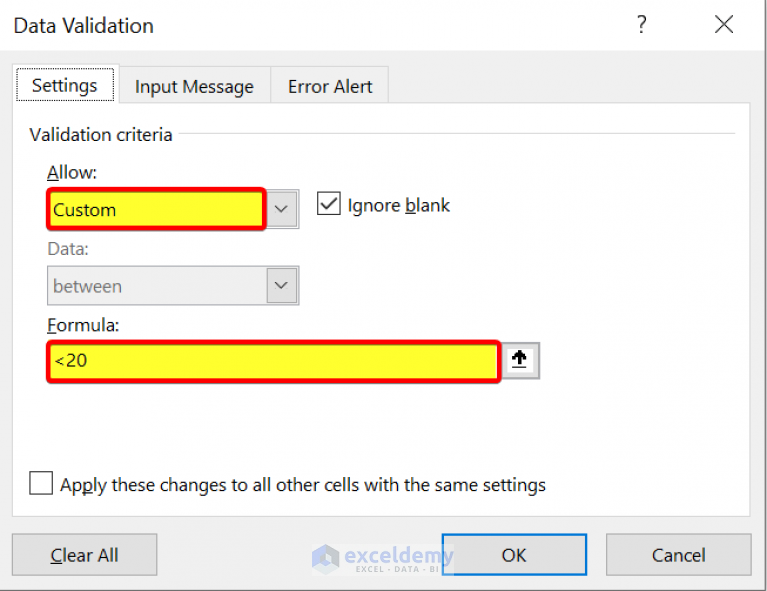Switch to the Error Alert tab
The height and width of the screenshot is (591, 767).
coord(330,86)
